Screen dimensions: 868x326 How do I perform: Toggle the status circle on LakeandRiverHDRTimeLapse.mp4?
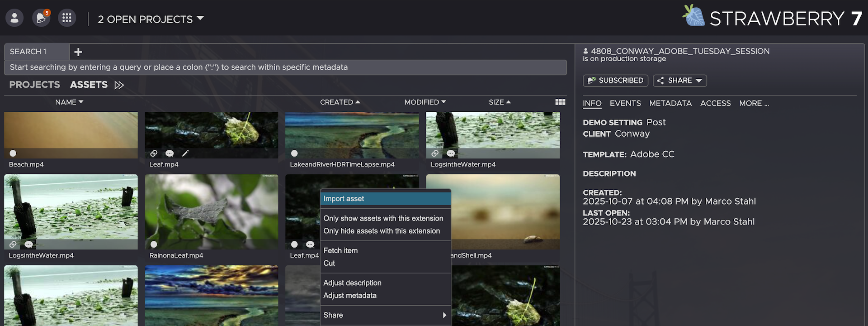pyautogui.click(x=294, y=153)
